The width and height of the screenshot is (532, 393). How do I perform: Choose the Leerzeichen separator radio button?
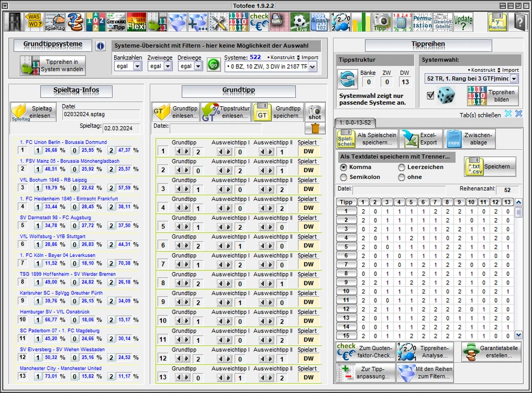(402, 167)
